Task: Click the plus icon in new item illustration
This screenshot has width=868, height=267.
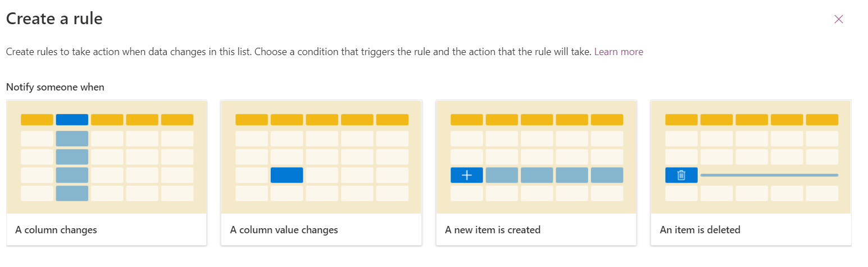Action: tap(467, 175)
